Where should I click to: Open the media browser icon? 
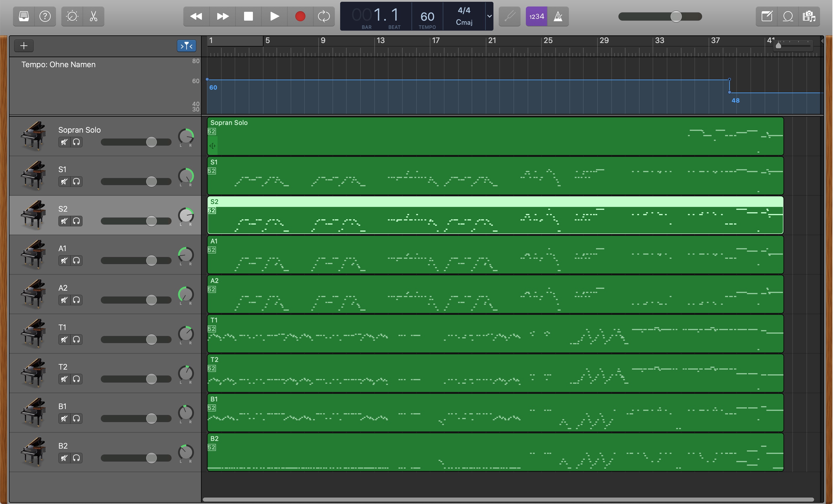(809, 16)
